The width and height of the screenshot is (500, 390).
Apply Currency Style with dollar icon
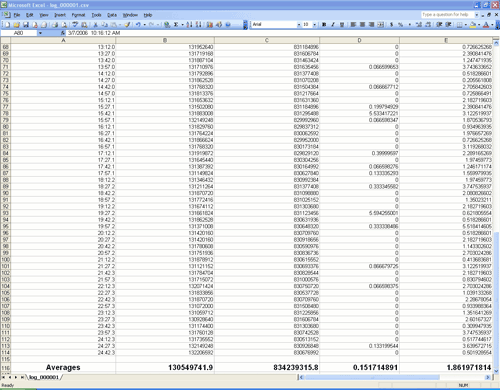point(391,25)
